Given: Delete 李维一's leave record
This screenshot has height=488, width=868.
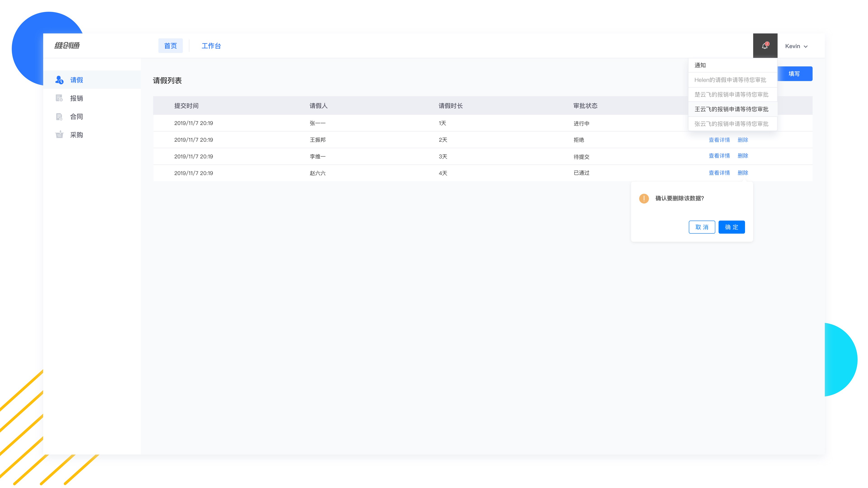Looking at the screenshot, I should pyautogui.click(x=743, y=156).
